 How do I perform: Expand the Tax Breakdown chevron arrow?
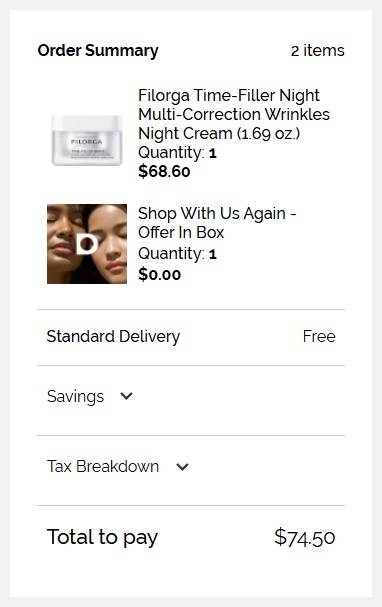(182, 466)
